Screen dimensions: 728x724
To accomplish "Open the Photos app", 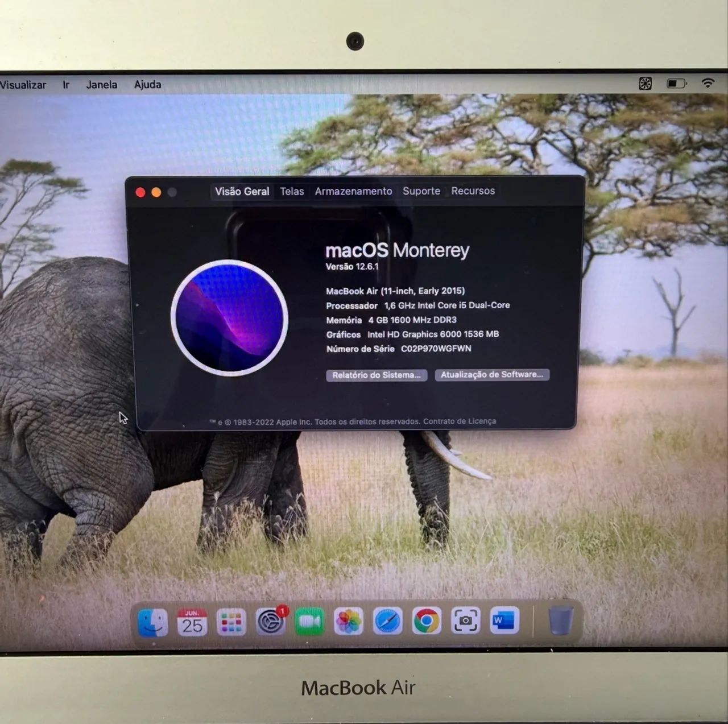I will point(349,621).
